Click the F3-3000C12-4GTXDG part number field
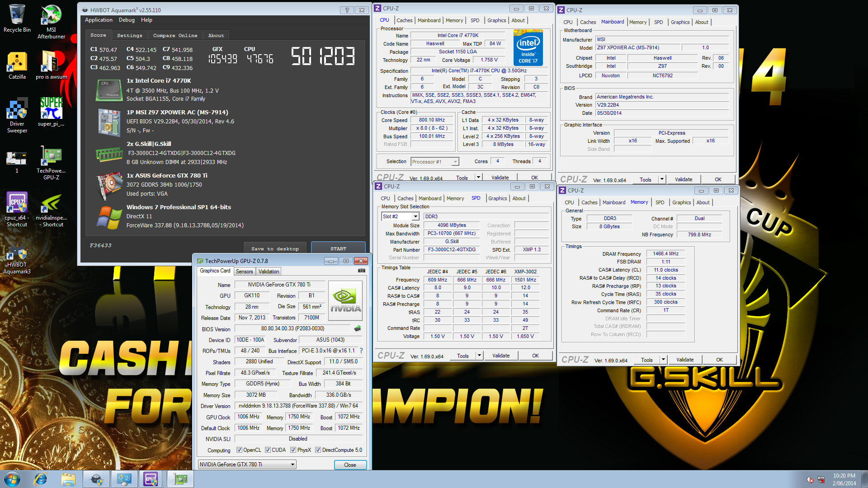This screenshot has height=488, width=868. [452, 249]
